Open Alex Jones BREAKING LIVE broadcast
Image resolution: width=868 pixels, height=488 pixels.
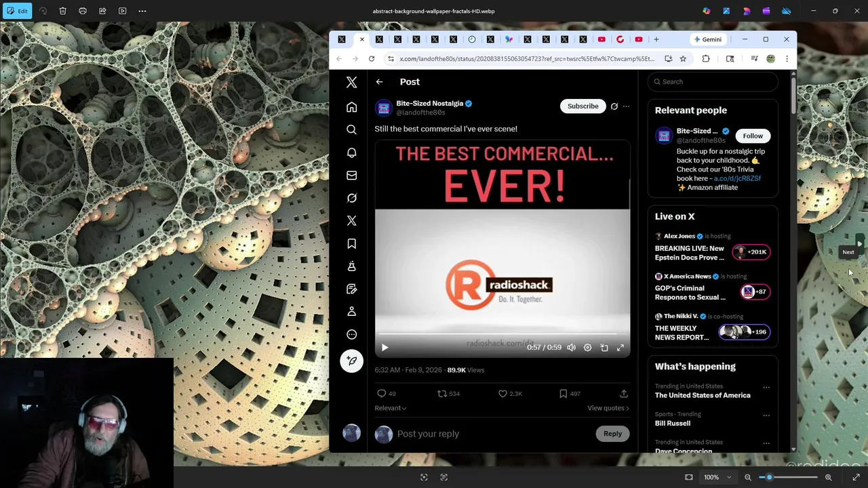(713, 248)
